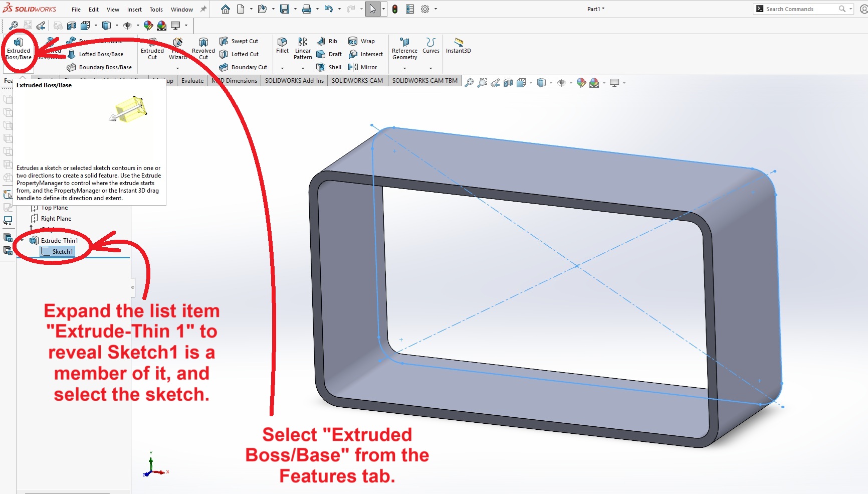Collapse the Extrude-Thin1 tree node
The width and height of the screenshot is (868, 494).
(x=22, y=241)
